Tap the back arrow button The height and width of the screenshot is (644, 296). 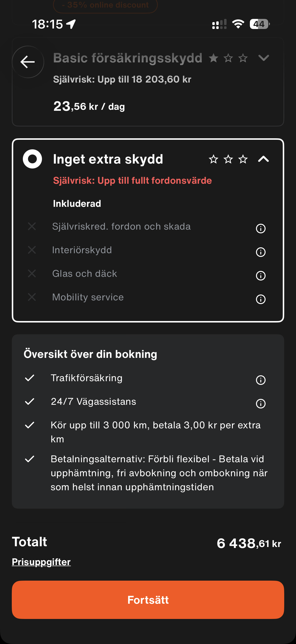pos(28,62)
